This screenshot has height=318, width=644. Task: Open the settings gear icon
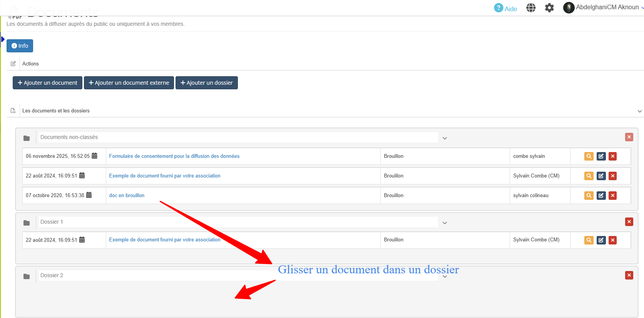tap(549, 8)
